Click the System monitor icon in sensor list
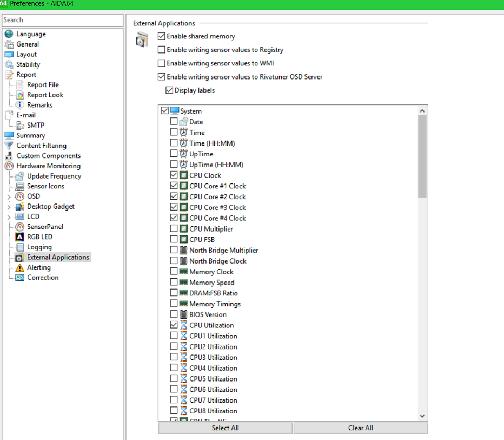This screenshot has width=504, height=440. click(175, 110)
